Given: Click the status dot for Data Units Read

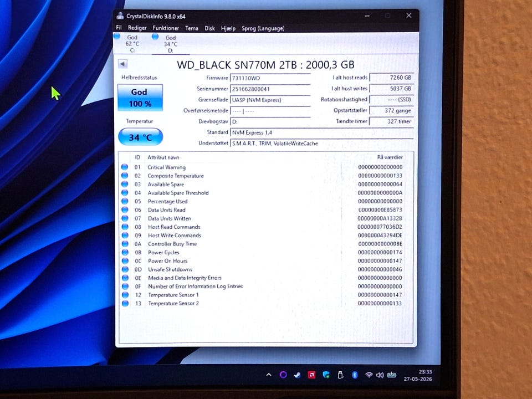Looking at the screenshot, I should pyautogui.click(x=125, y=209).
